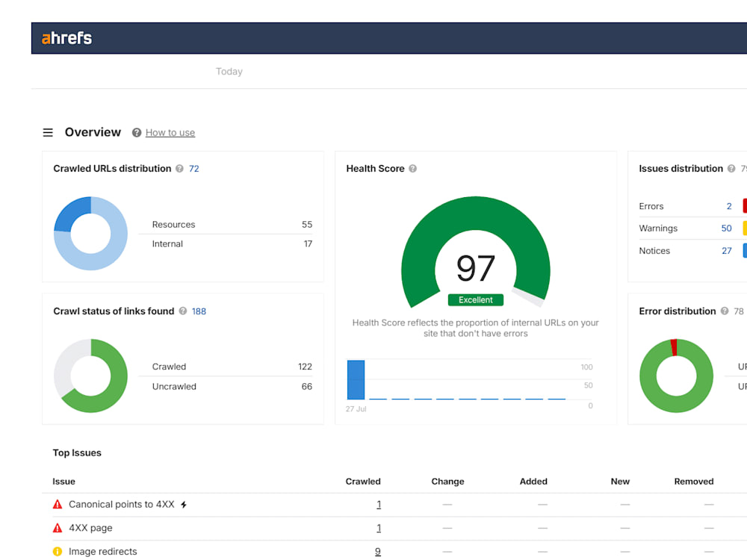Image resolution: width=747 pixels, height=560 pixels.
Task: Click the Top Issues heading
Action: 77,453
